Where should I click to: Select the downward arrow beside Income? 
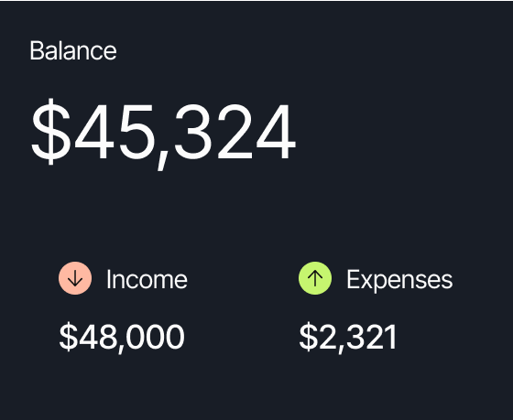coord(75,278)
